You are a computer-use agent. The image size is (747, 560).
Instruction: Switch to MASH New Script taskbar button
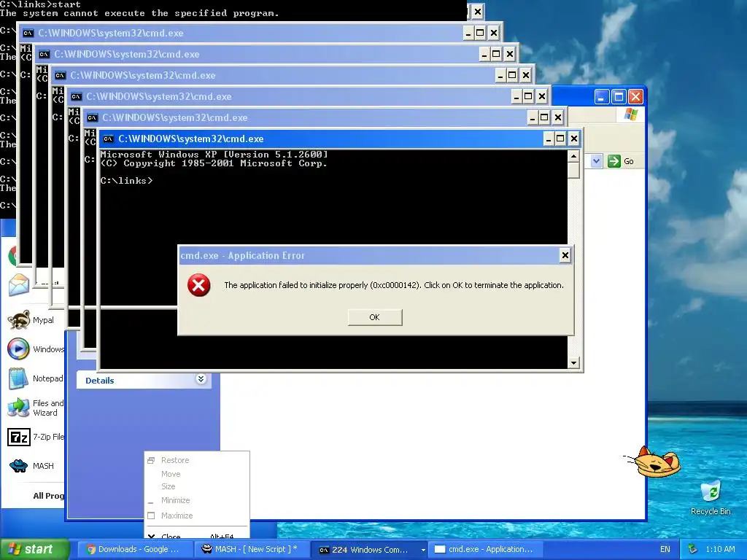251,549
